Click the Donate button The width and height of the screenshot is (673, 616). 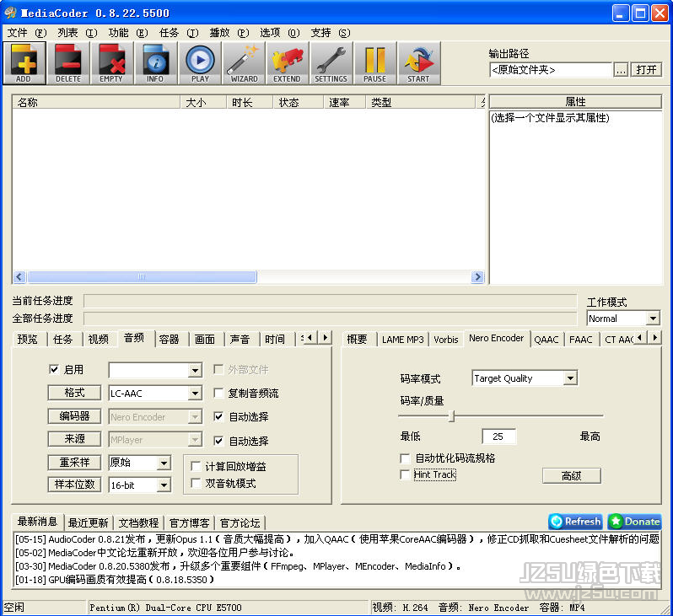pos(634,522)
